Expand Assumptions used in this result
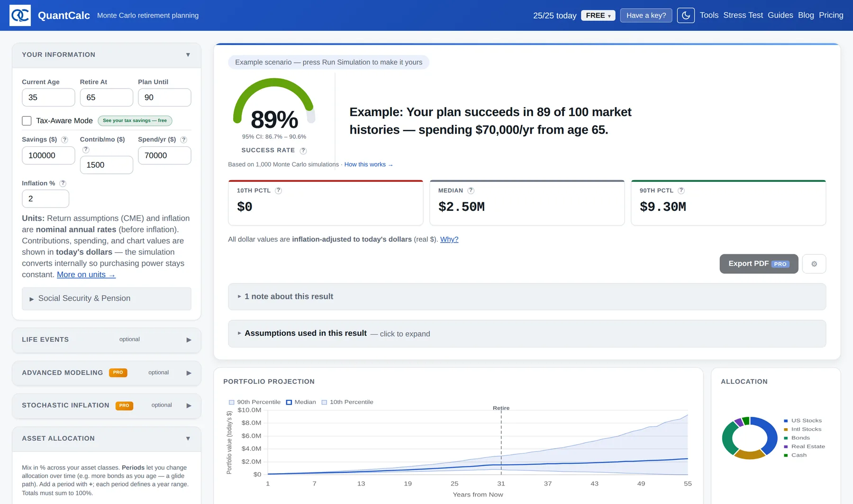The height and width of the screenshot is (504, 853). click(527, 333)
